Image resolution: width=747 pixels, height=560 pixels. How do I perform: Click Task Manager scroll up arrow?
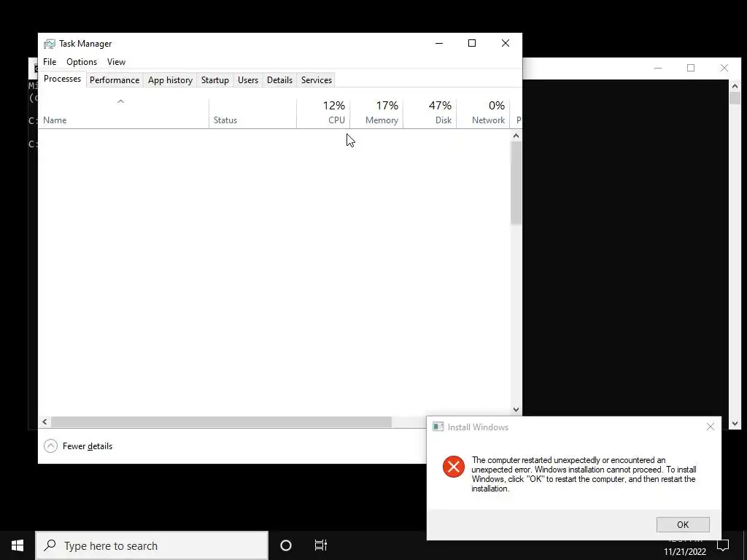[516, 136]
